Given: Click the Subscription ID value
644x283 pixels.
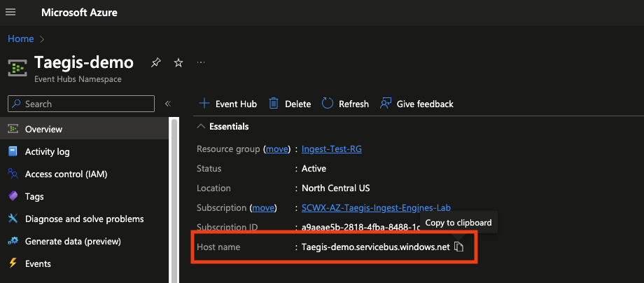Looking at the screenshot, I should (x=360, y=227).
